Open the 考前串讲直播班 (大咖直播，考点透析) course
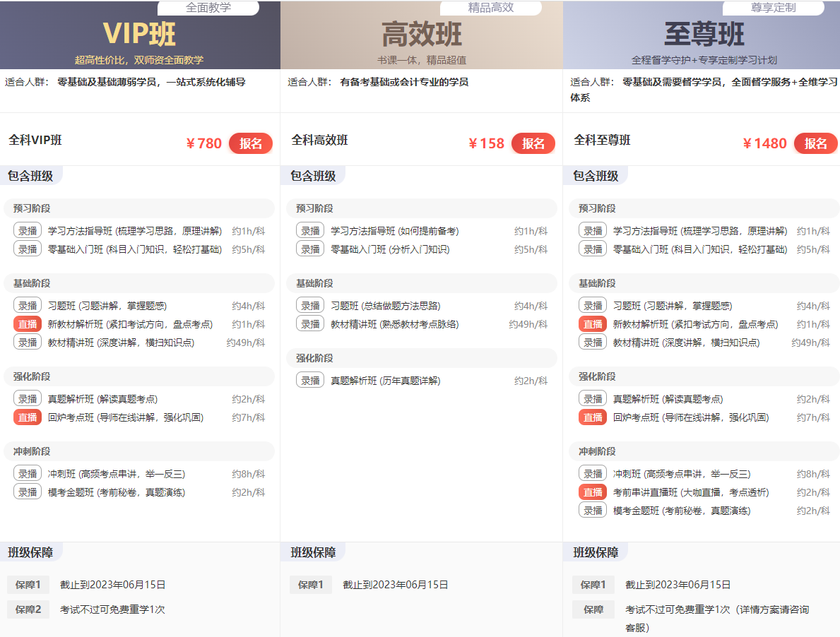This screenshot has width=840, height=637. 690,492
